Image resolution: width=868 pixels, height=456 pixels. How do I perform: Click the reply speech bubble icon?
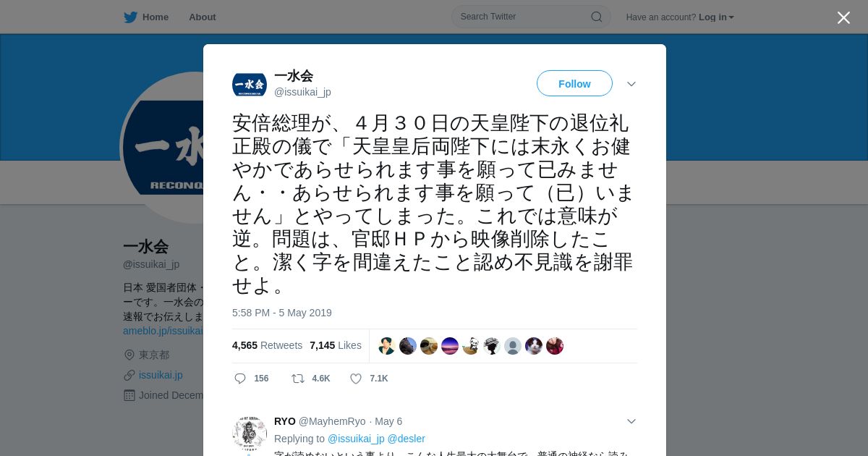(x=240, y=379)
